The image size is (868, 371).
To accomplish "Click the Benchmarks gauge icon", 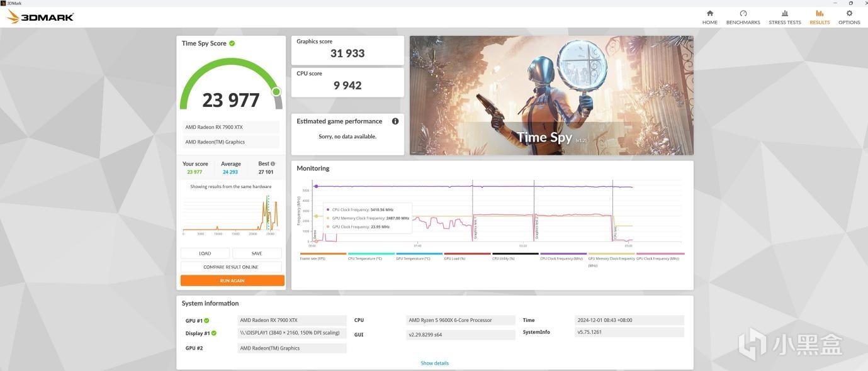I will click(x=743, y=13).
